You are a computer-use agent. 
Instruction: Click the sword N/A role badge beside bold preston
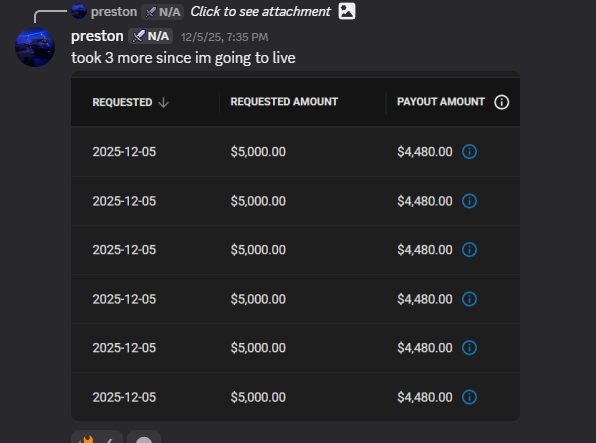pyautogui.click(x=151, y=36)
